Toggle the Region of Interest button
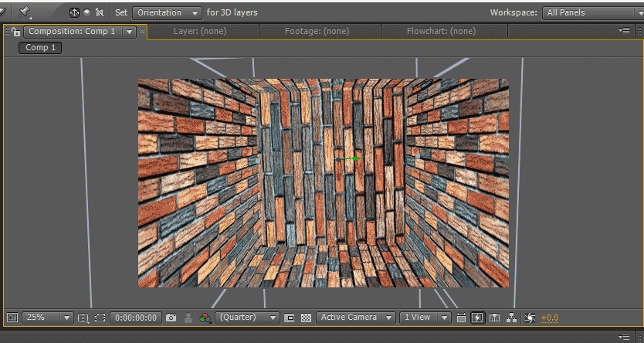The image size is (644, 343). (290, 318)
